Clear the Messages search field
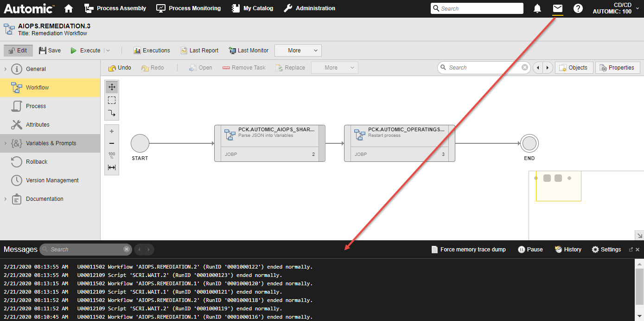Viewport: 644px width, 321px height. tap(127, 250)
